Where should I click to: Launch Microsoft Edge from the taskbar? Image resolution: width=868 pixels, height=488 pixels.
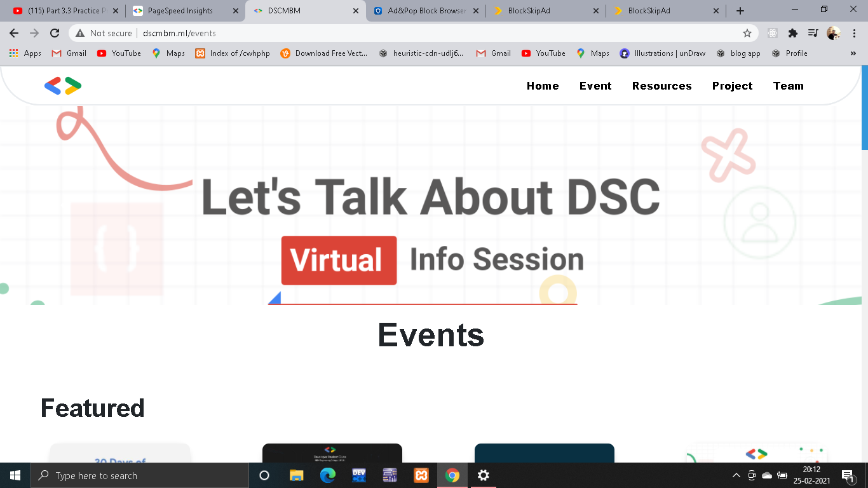point(327,475)
